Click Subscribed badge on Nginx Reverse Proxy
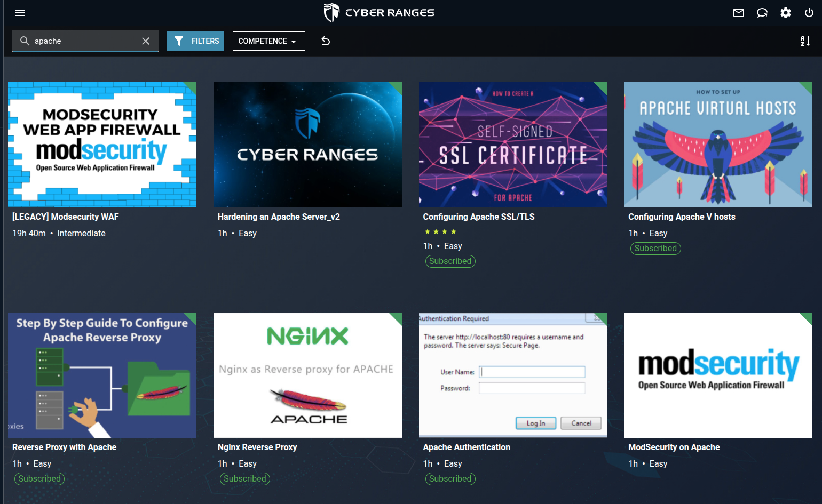 [x=245, y=478]
